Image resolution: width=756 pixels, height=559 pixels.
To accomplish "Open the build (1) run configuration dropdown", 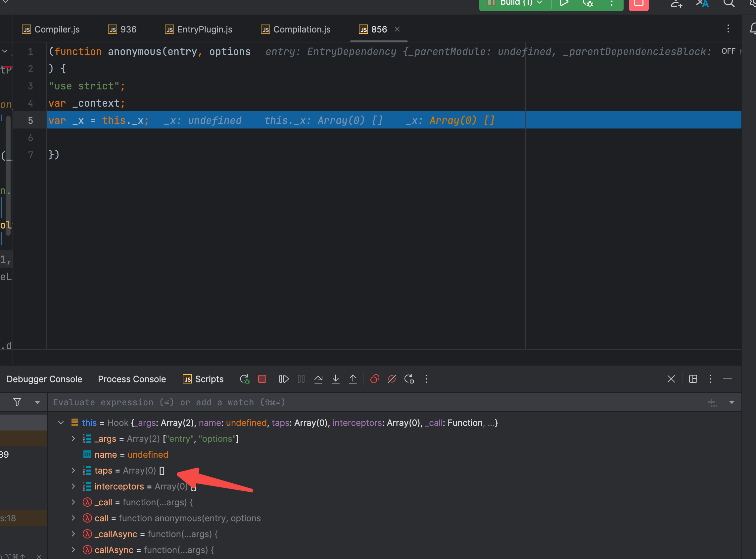I will [521, 3].
